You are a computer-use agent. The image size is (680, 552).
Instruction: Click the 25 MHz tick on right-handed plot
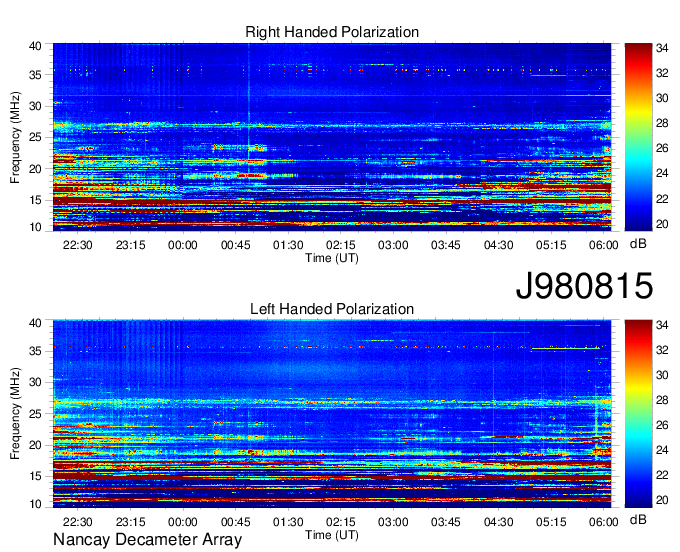(35, 137)
